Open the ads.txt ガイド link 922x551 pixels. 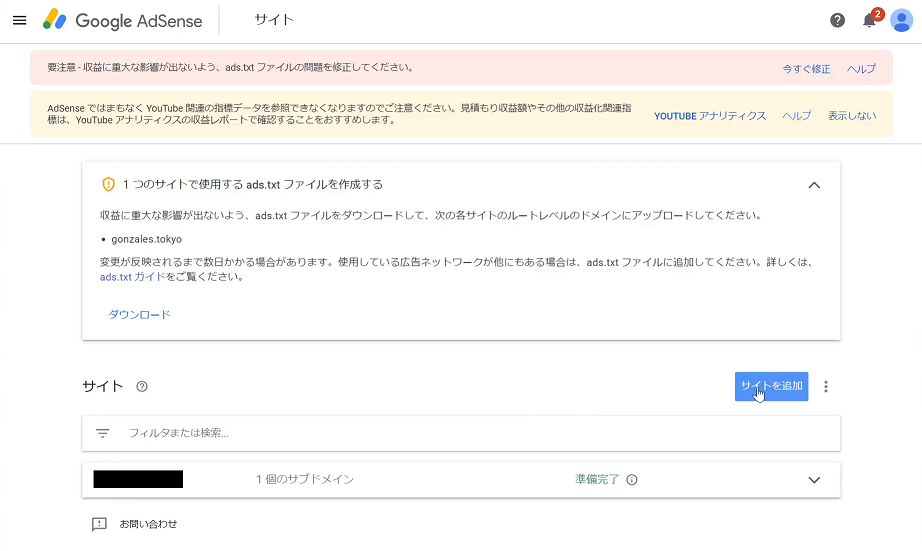click(x=133, y=277)
